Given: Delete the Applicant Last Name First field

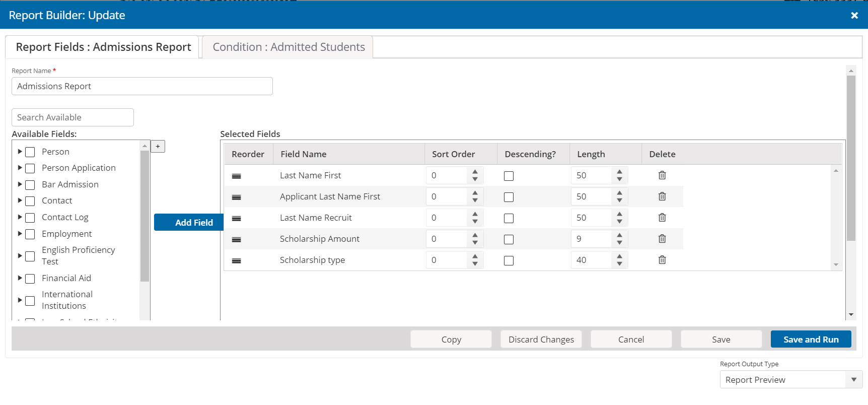Looking at the screenshot, I should tap(662, 196).
